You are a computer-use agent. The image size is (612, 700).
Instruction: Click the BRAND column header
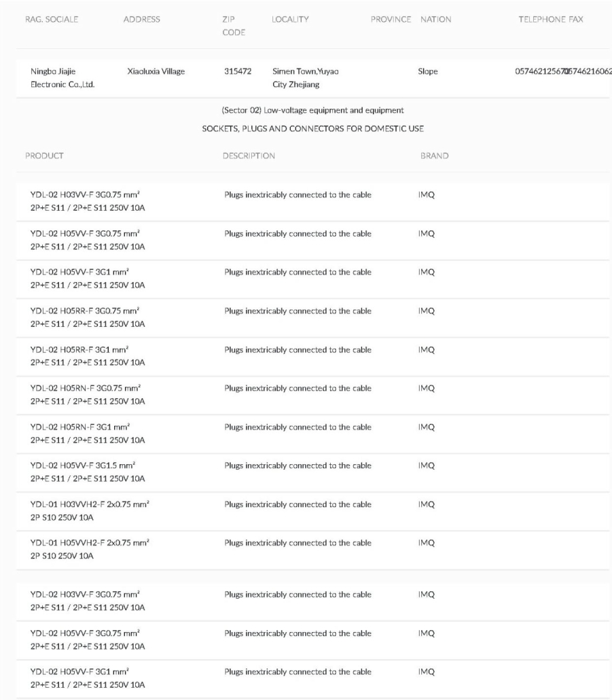point(434,156)
